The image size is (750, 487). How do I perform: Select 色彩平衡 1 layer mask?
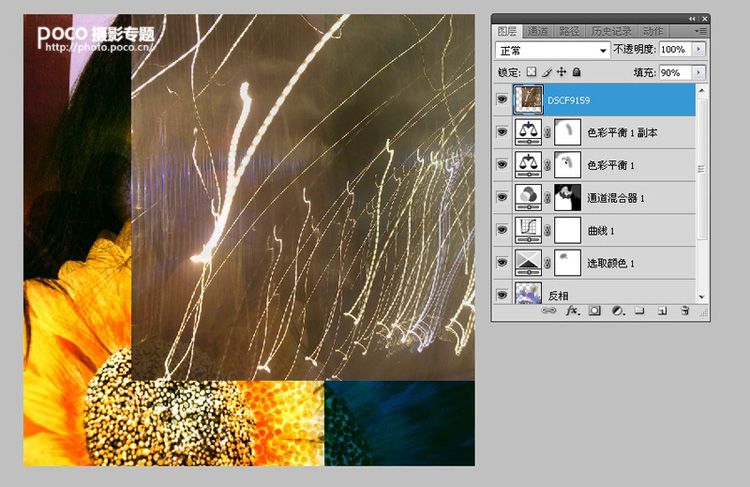coord(567,165)
